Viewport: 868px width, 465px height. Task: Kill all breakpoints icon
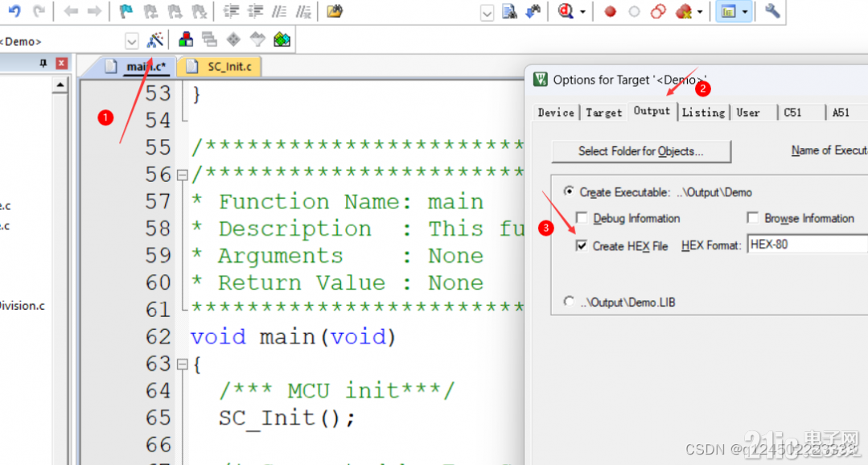(684, 11)
